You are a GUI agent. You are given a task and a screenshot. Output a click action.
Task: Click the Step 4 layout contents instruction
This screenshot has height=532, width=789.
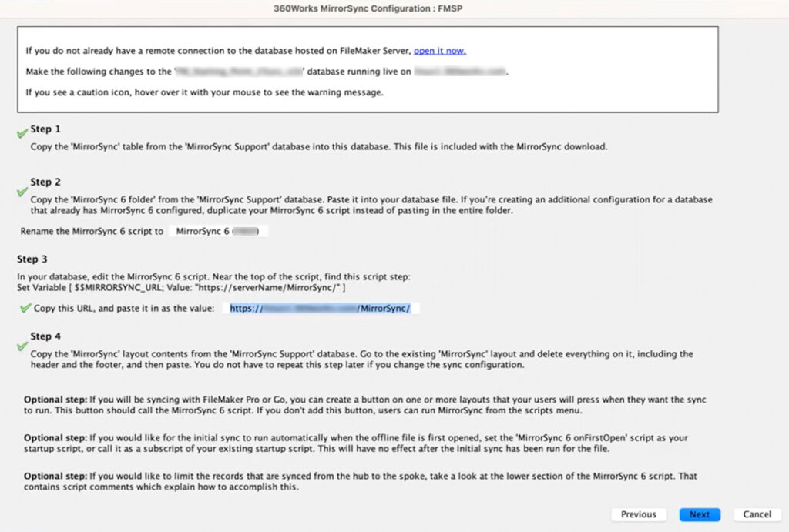coord(362,360)
